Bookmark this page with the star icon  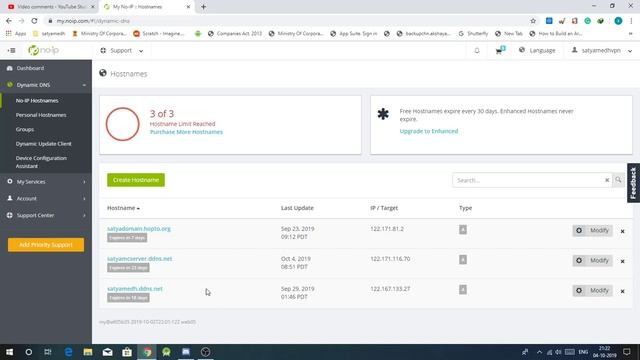click(533, 21)
